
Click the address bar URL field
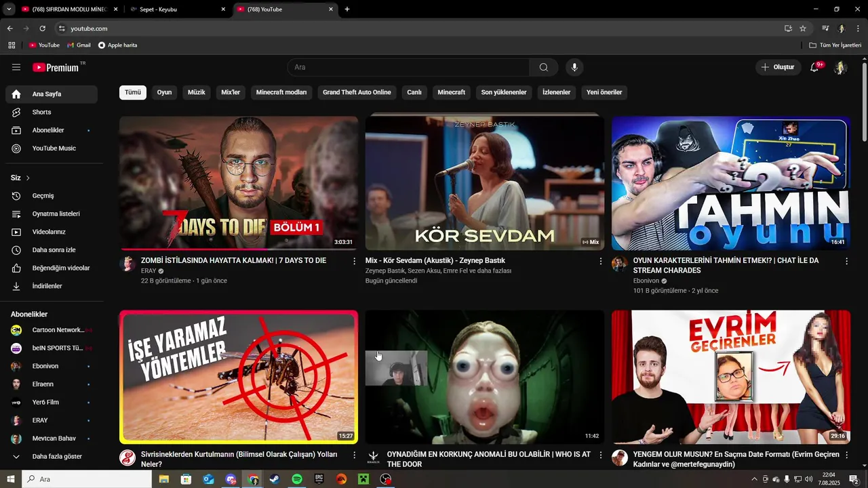point(420,28)
